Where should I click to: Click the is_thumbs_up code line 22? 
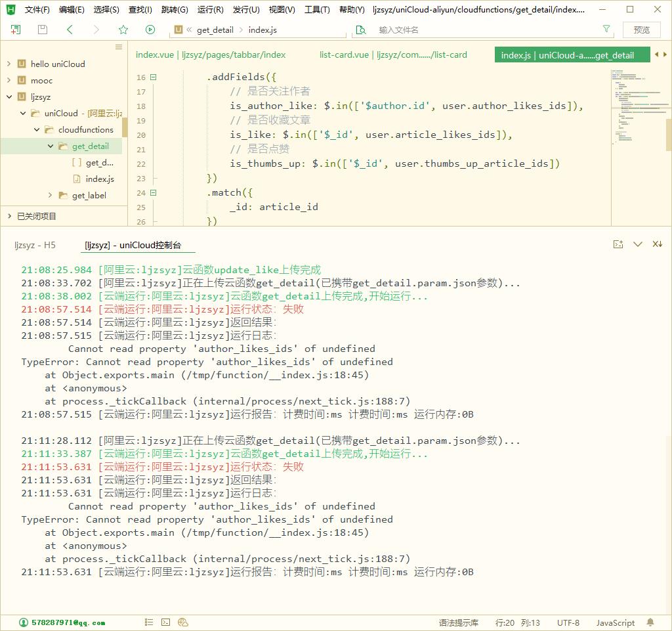coord(394,163)
